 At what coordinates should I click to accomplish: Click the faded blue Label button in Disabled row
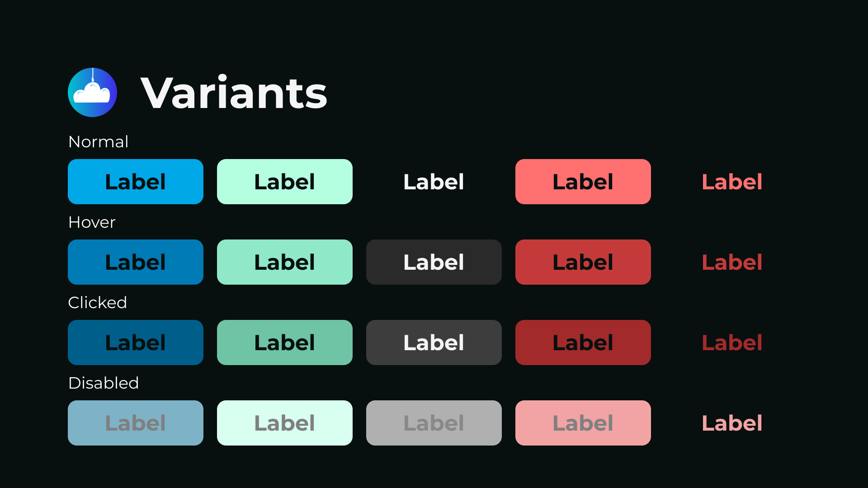(136, 423)
